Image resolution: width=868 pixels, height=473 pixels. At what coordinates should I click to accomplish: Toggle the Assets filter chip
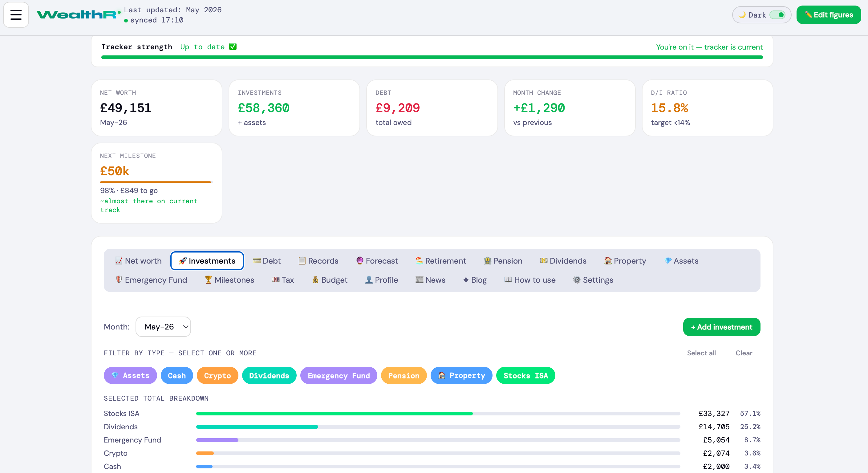[x=130, y=375]
